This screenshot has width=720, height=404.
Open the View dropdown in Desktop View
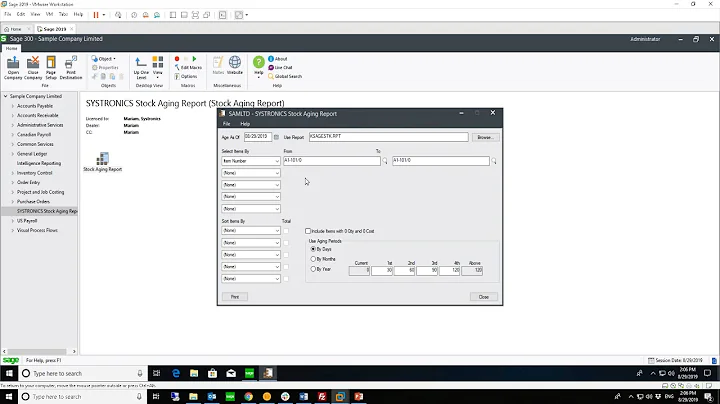click(x=158, y=67)
